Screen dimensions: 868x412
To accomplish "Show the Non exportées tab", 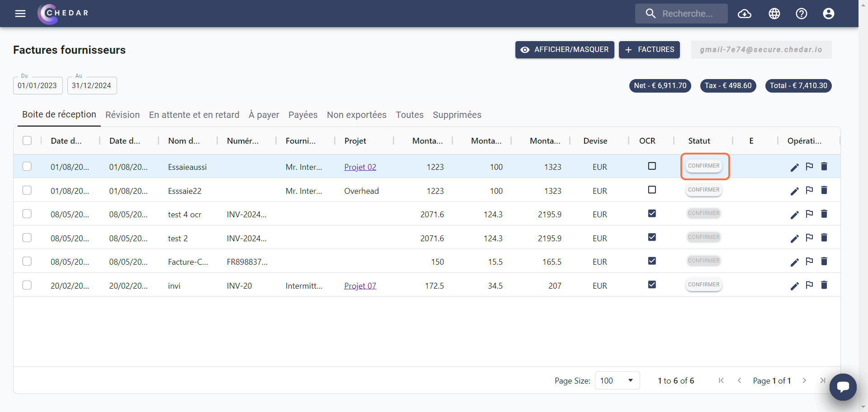I will pyautogui.click(x=357, y=115).
